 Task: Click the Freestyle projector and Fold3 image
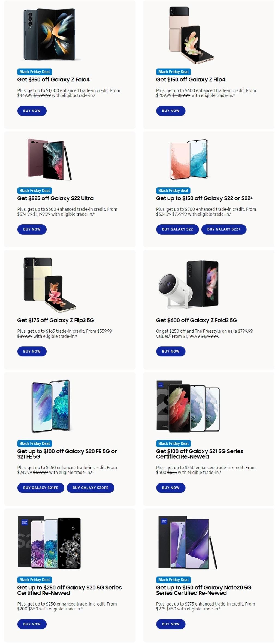189,284
